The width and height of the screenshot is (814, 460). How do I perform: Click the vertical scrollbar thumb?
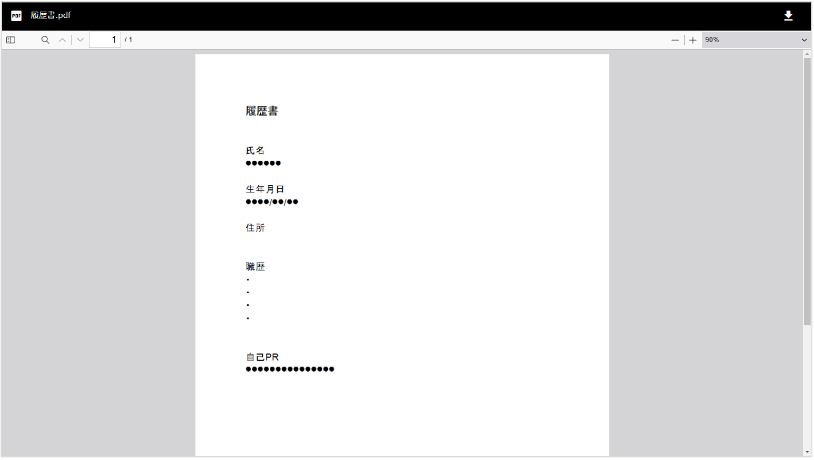[807, 190]
